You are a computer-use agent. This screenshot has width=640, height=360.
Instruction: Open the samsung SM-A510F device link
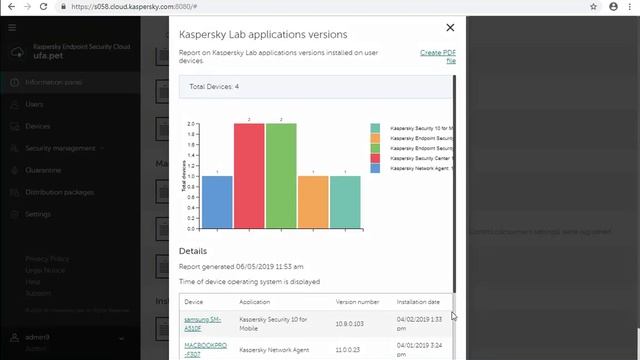click(203, 324)
